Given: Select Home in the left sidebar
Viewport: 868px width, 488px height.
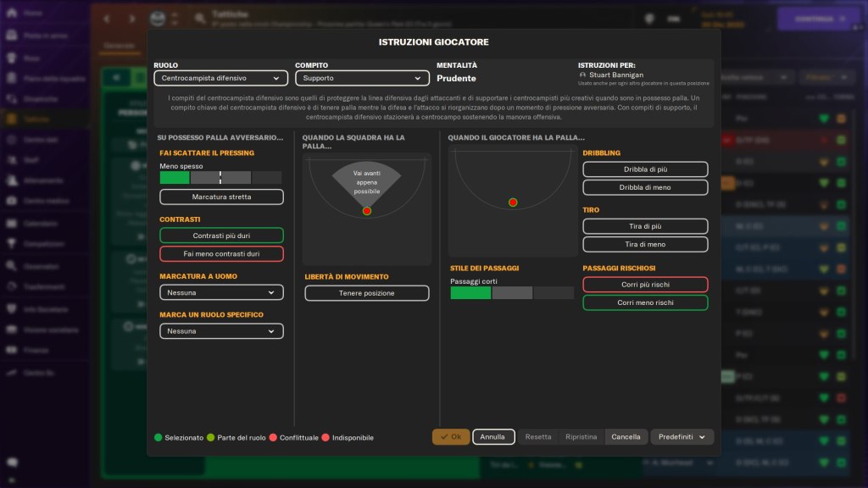Looking at the screenshot, I should click(34, 14).
